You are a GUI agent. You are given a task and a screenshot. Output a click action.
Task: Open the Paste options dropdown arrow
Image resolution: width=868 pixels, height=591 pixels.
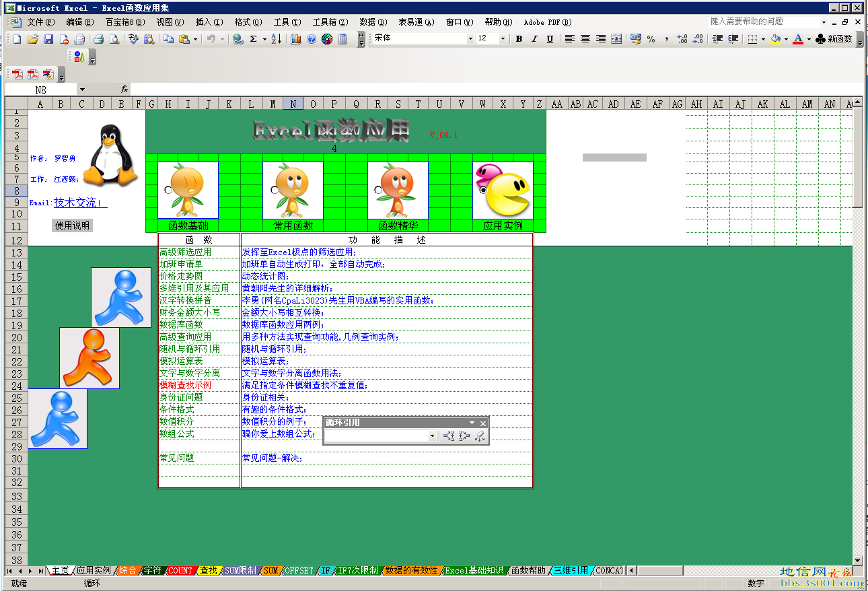coord(195,39)
